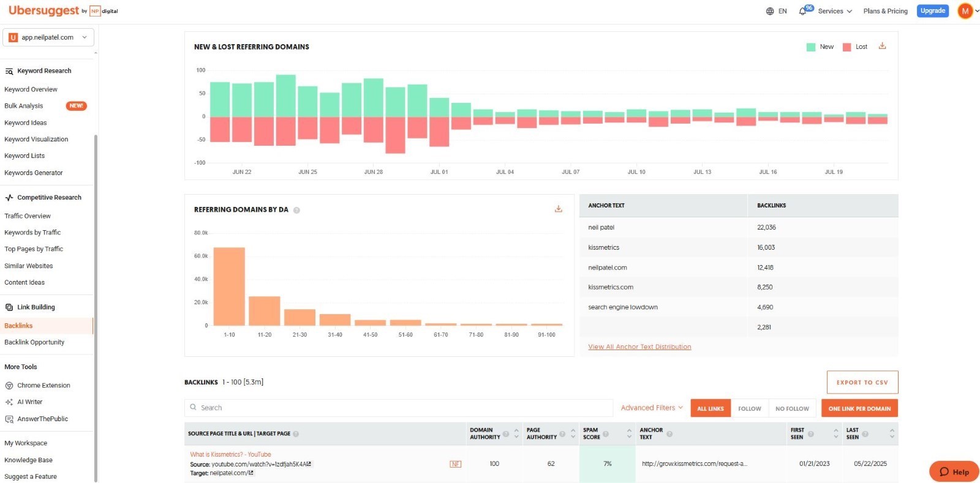Open the Services dropdown menu

(x=835, y=11)
